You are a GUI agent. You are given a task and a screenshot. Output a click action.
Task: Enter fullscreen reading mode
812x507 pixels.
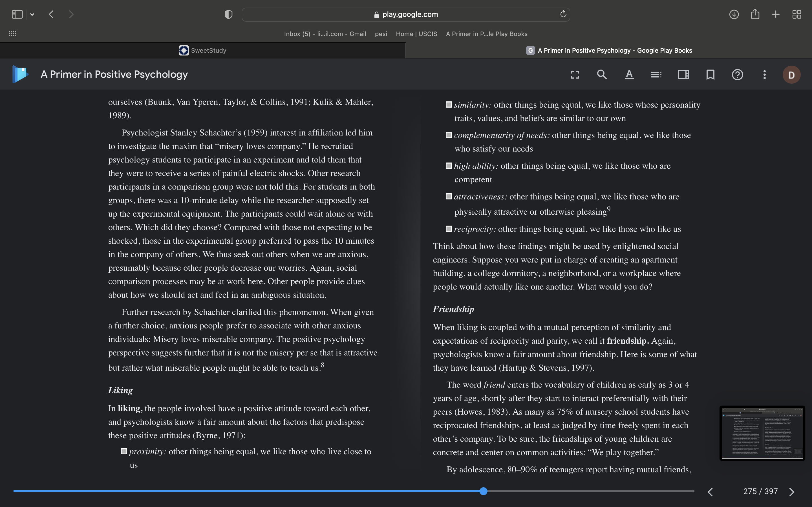click(575, 74)
